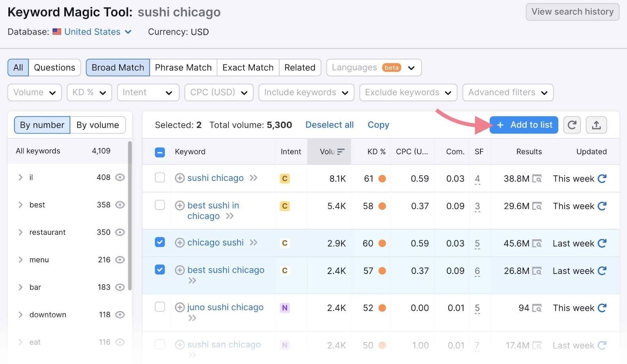627x364 pixels.
Task: Refresh chicago sushi row updated icon
Action: (x=602, y=243)
